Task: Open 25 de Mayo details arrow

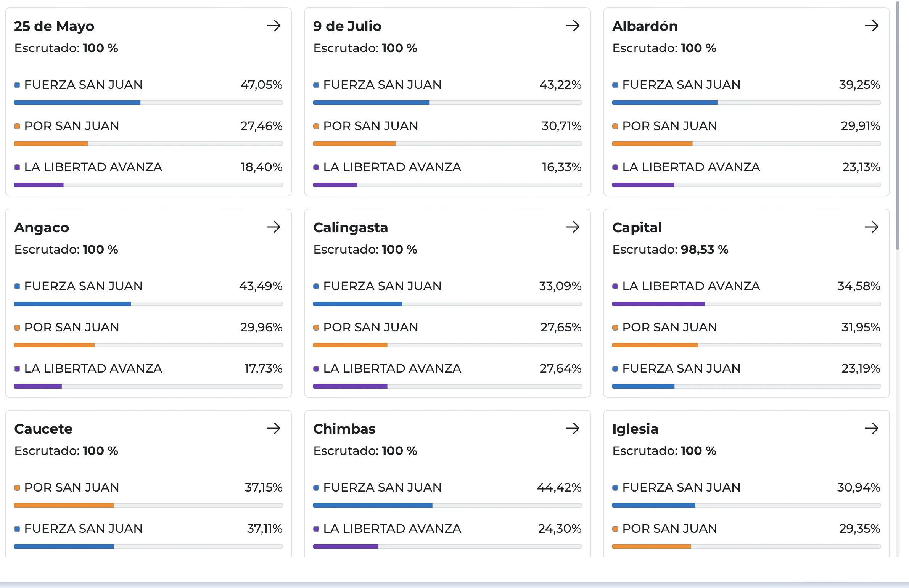Action: tap(274, 26)
